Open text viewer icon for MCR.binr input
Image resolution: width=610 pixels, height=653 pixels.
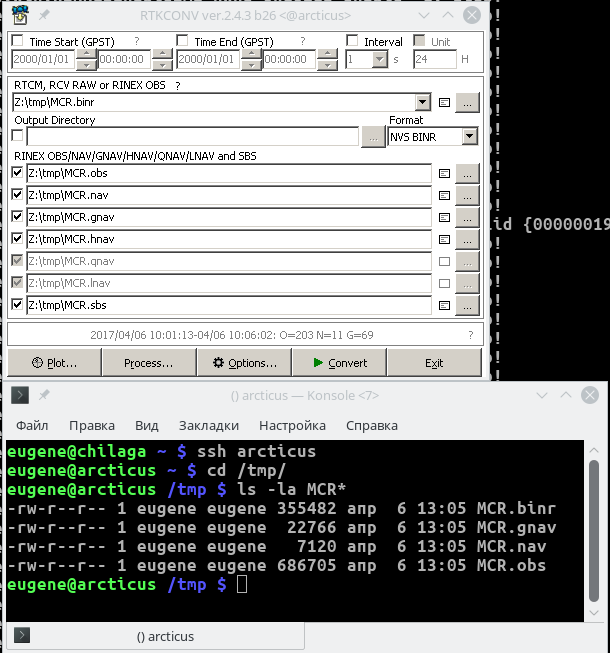click(x=445, y=102)
